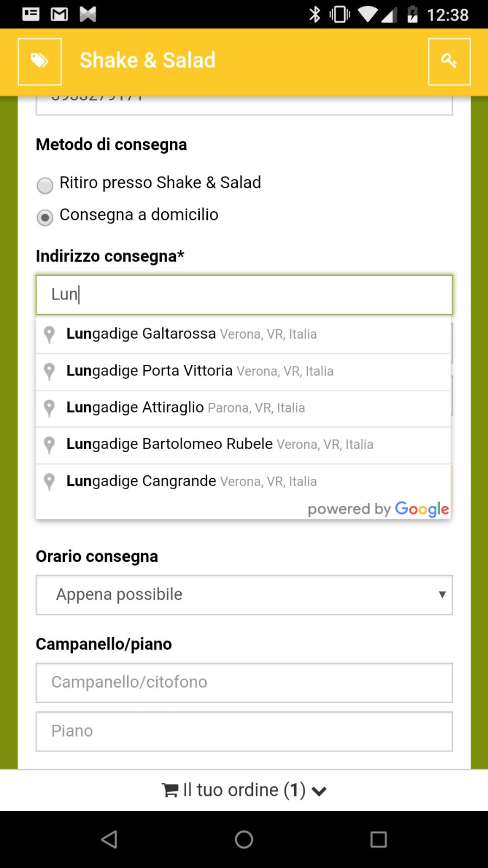This screenshot has height=868, width=488.
Task: Tap the Android back button
Action: [109, 839]
